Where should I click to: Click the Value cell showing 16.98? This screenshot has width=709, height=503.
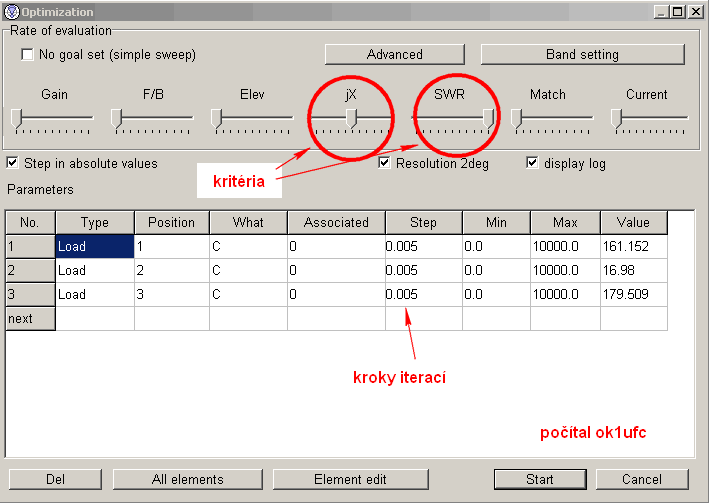coord(633,270)
